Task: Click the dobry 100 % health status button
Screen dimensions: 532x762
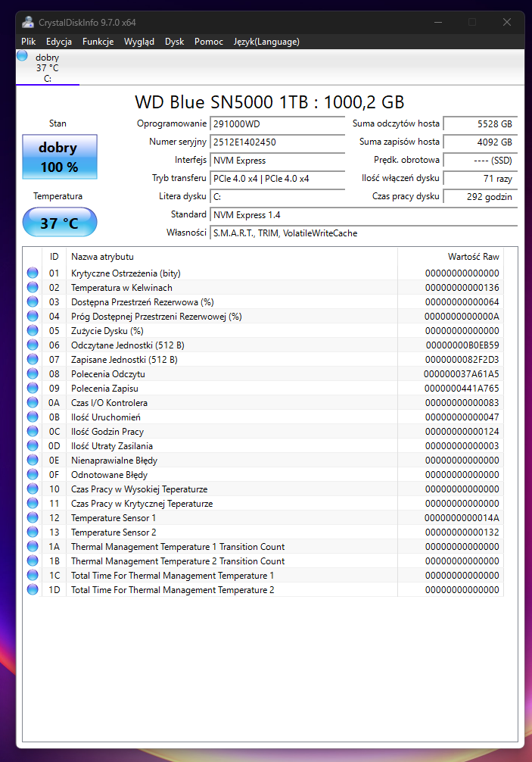Action: coord(59,157)
